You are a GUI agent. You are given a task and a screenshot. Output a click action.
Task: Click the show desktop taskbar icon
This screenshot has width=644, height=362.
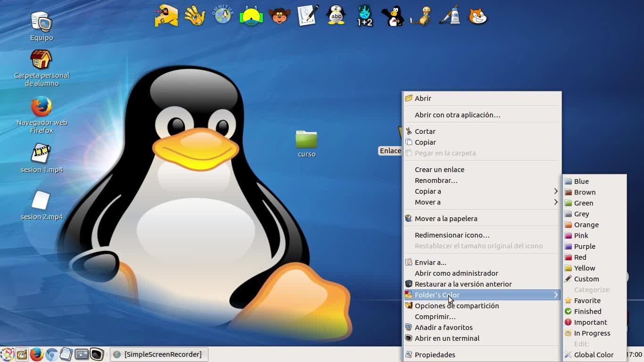22,354
